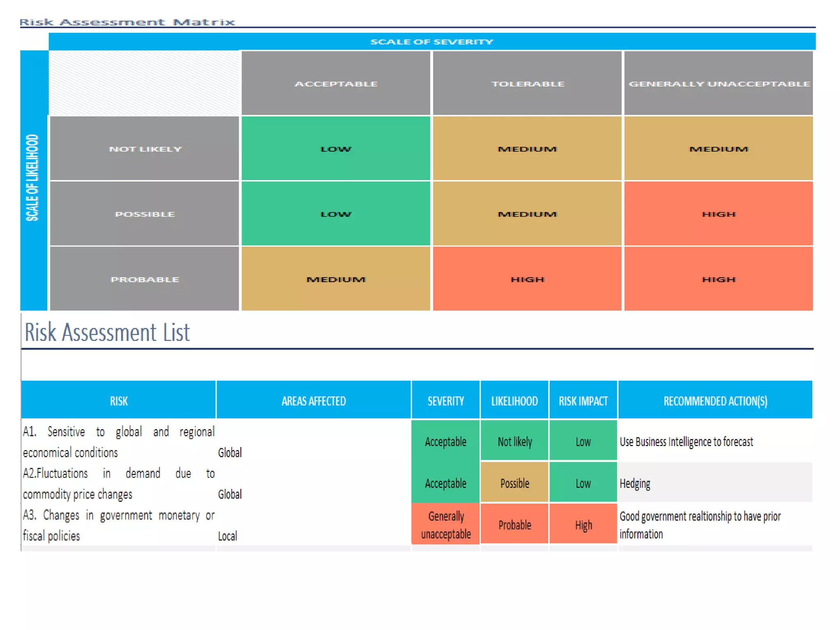This screenshot has width=840, height=630.
Task: Click the AREAS AFFECTED column header
Action: [x=313, y=401]
